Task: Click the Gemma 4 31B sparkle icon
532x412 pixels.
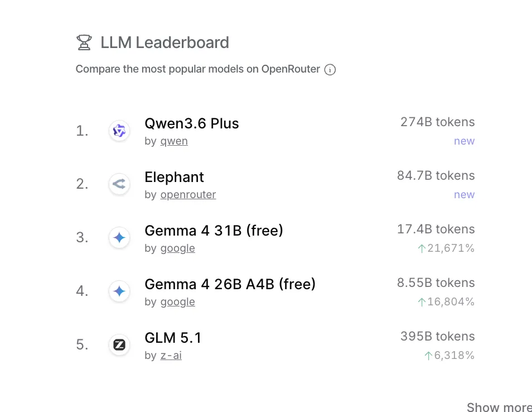Action: click(119, 238)
